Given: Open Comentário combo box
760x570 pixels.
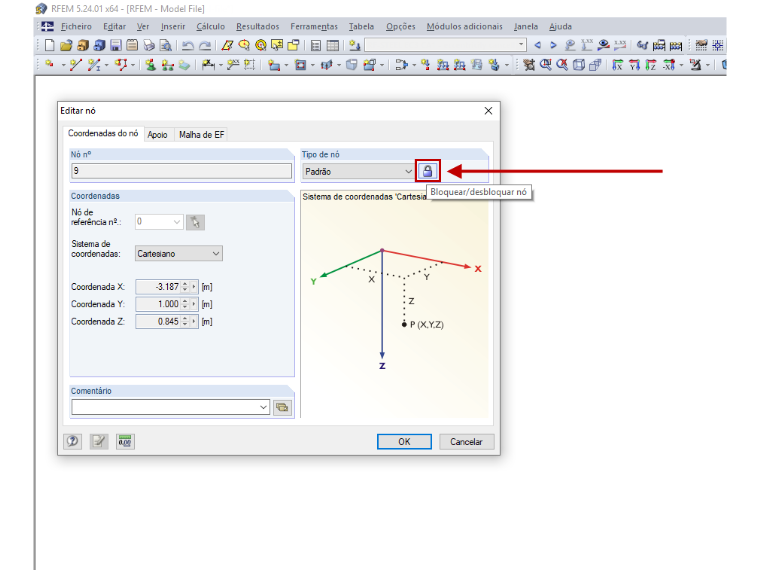Looking at the screenshot, I should pyautogui.click(x=170, y=407).
